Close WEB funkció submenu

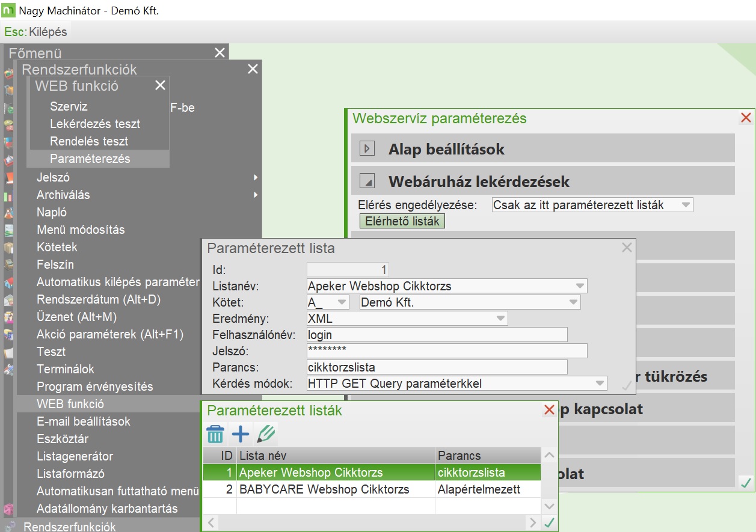(x=160, y=85)
